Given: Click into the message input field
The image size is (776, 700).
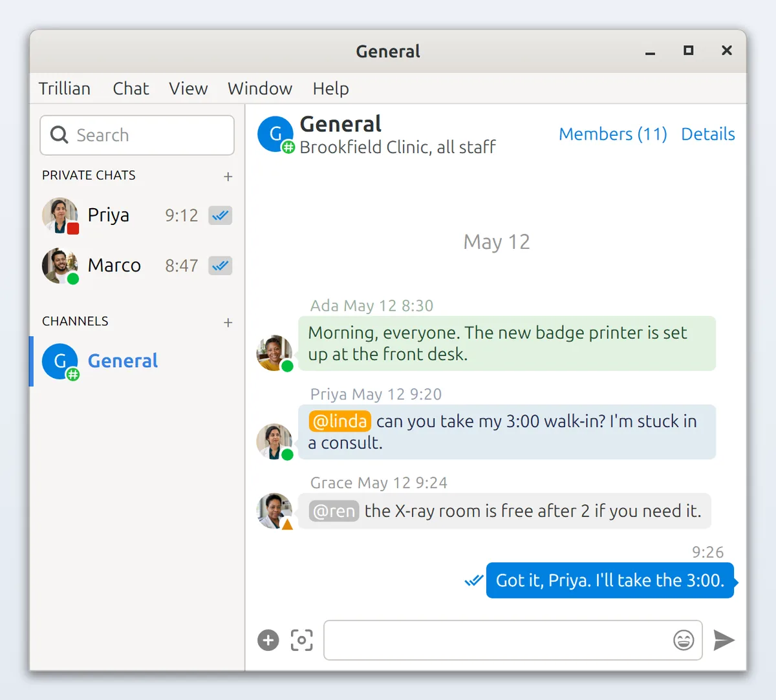Looking at the screenshot, I should tap(497, 640).
